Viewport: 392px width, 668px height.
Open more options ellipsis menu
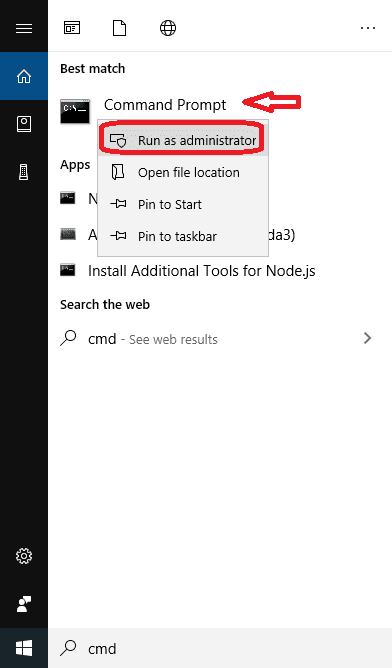pyautogui.click(x=368, y=28)
